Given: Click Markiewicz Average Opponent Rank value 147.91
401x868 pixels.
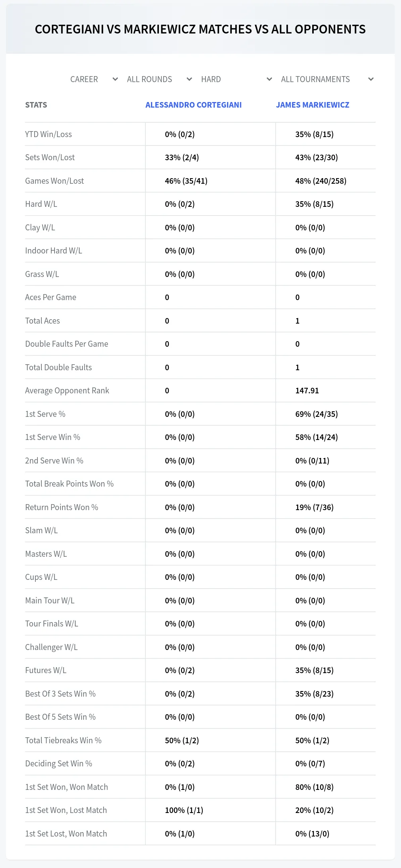Looking at the screenshot, I should point(307,391).
